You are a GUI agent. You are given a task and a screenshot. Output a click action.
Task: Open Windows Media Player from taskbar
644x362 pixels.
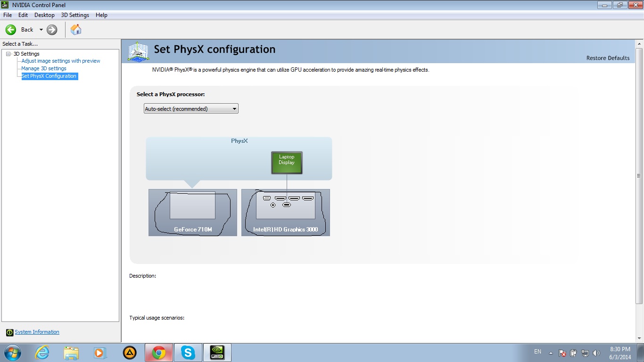[100, 353]
